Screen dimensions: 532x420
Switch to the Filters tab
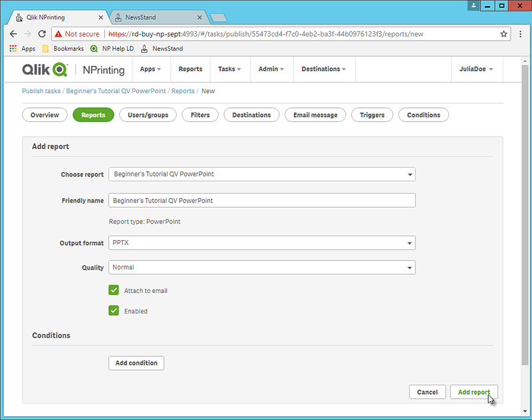tap(200, 115)
